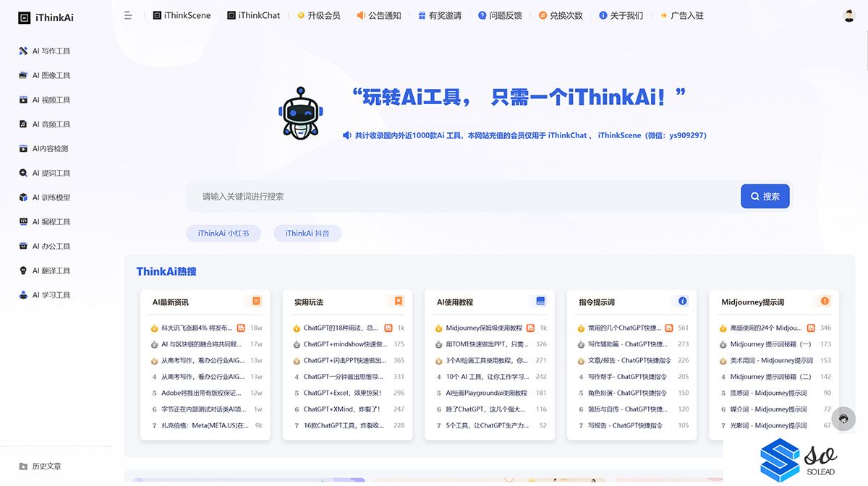Open 简历与自传 - ChatGPT快捷 entry

pos(628,409)
